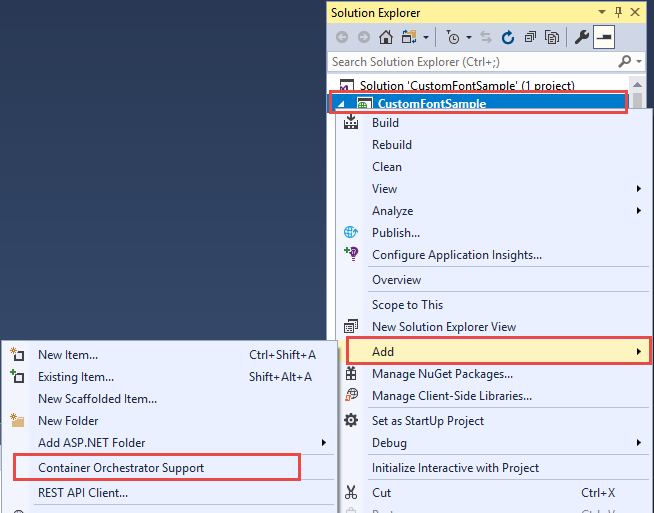Toggle Preview Selected Items button

[604, 38]
